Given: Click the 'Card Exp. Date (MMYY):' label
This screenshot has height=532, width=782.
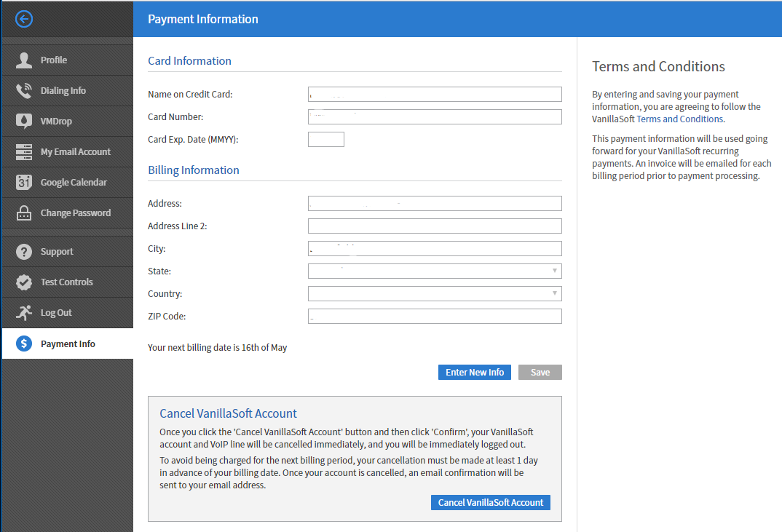Looking at the screenshot, I should click(193, 140).
